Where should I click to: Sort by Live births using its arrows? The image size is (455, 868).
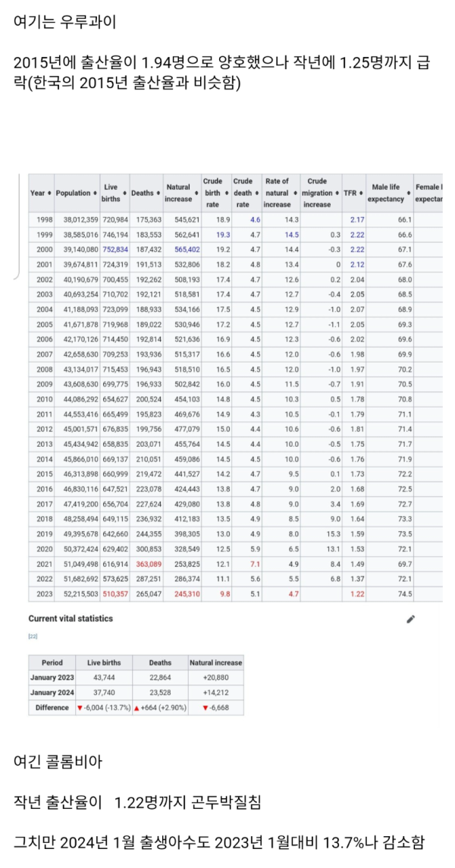[126, 193]
